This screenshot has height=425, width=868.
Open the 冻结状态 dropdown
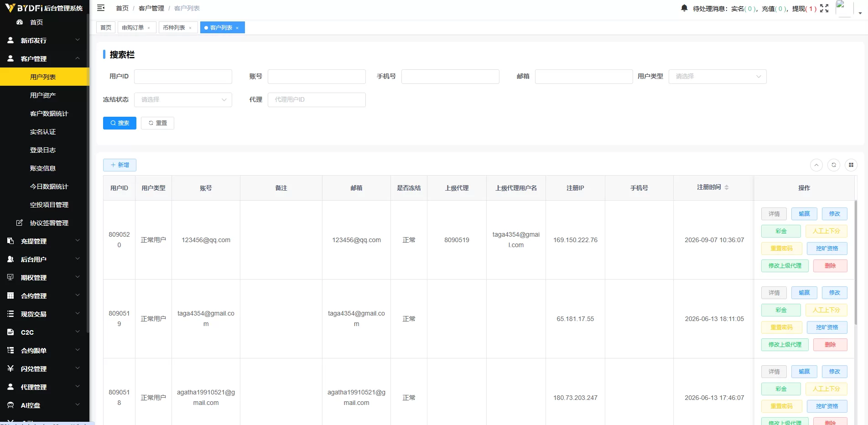(183, 100)
